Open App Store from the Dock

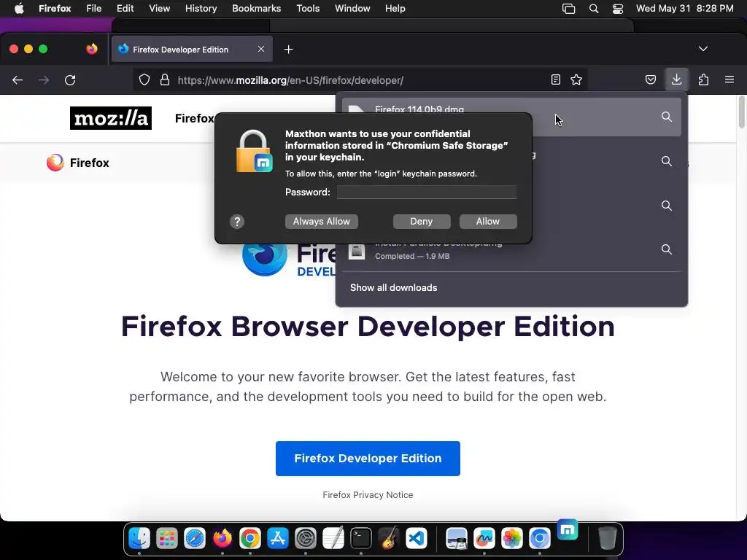[x=278, y=539]
